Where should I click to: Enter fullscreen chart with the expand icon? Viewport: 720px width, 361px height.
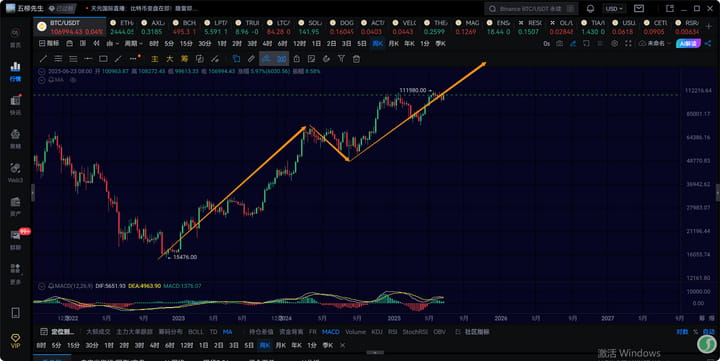[628, 44]
